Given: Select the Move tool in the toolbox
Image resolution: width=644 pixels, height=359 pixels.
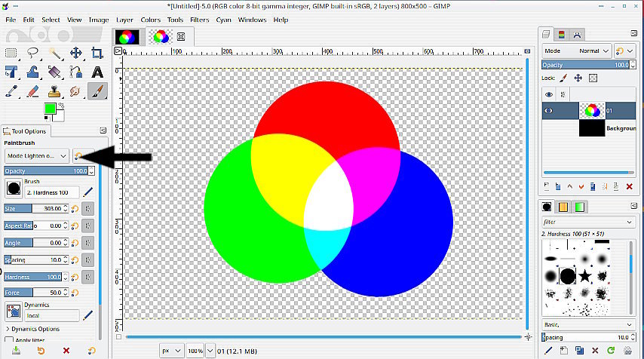Looking at the screenshot, I should (x=75, y=53).
